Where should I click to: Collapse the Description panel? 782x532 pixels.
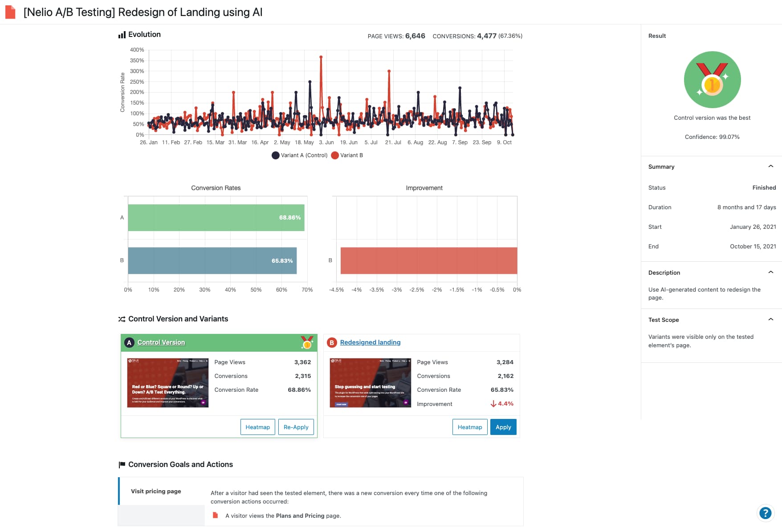770,272
